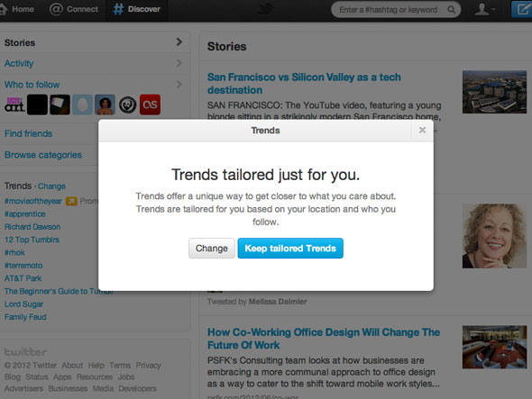Click the Last.fm avatar in Who to follow
The width and height of the screenshot is (532, 399).
click(x=150, y=104)
